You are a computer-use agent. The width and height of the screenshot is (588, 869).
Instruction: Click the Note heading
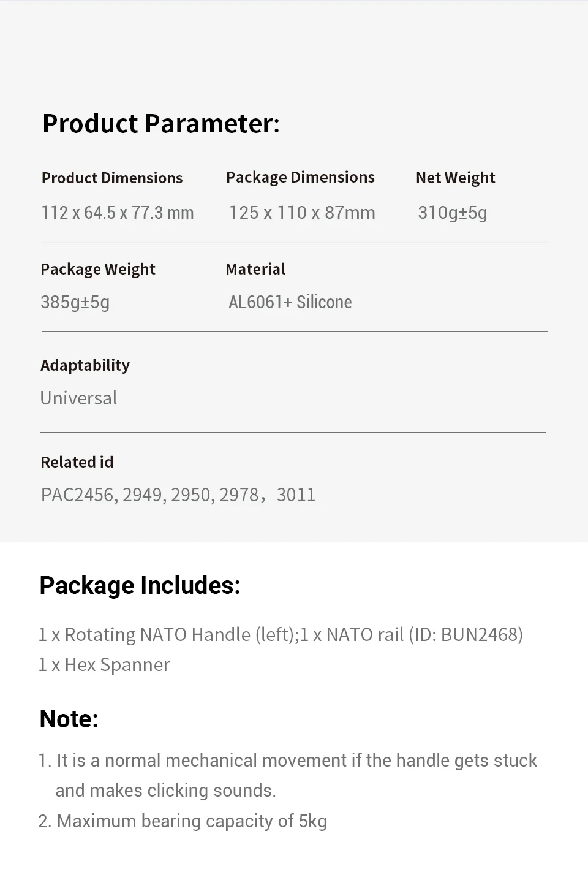pos(69,719)
